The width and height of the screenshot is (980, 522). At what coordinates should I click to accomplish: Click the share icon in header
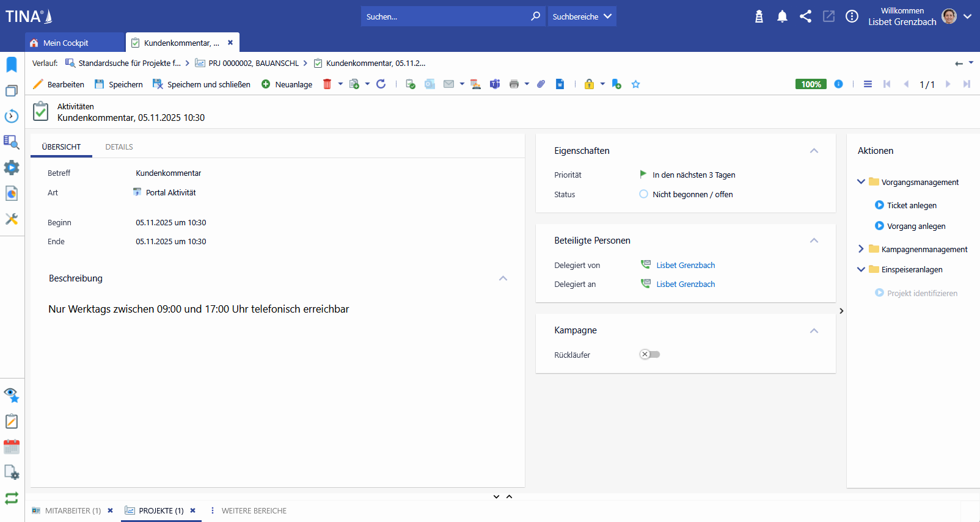click(x=805, y=16)
